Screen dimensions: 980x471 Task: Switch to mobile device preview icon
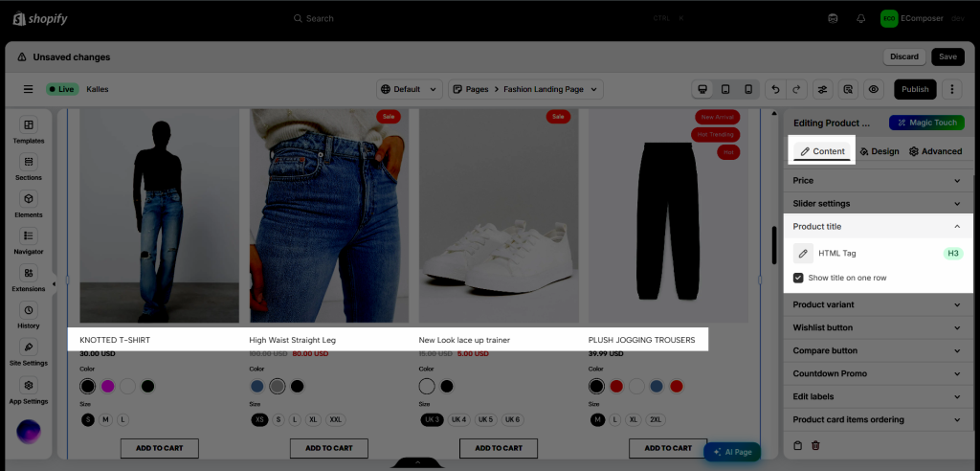(748, 89)
